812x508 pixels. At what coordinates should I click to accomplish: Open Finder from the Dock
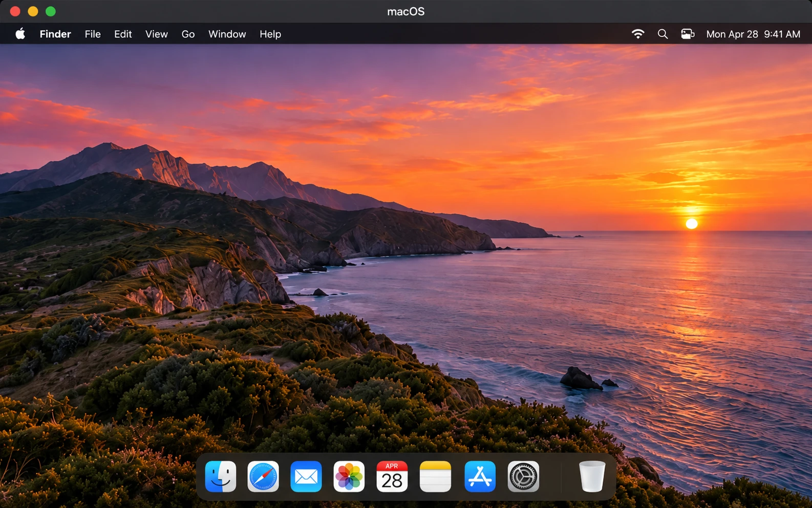pyautogui.click(x=221, y=476)
